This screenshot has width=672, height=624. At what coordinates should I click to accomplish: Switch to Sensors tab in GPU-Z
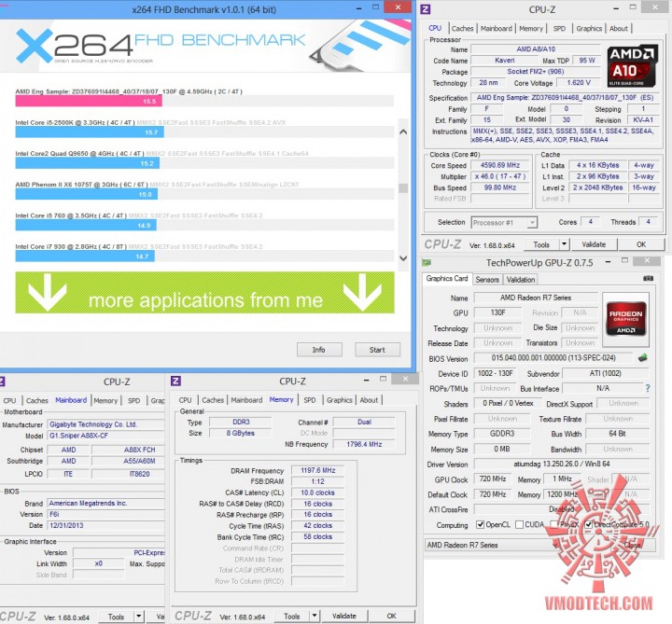(487, 279)
